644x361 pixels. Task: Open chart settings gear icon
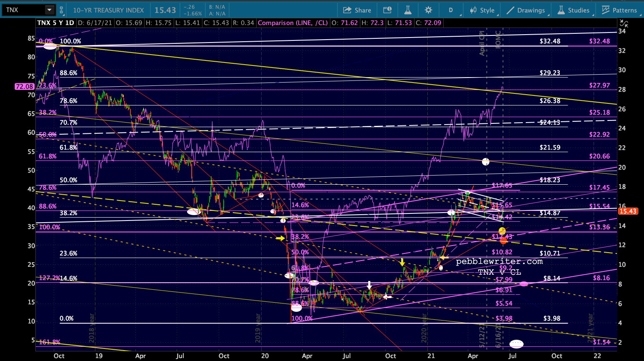tap(428, 10)
